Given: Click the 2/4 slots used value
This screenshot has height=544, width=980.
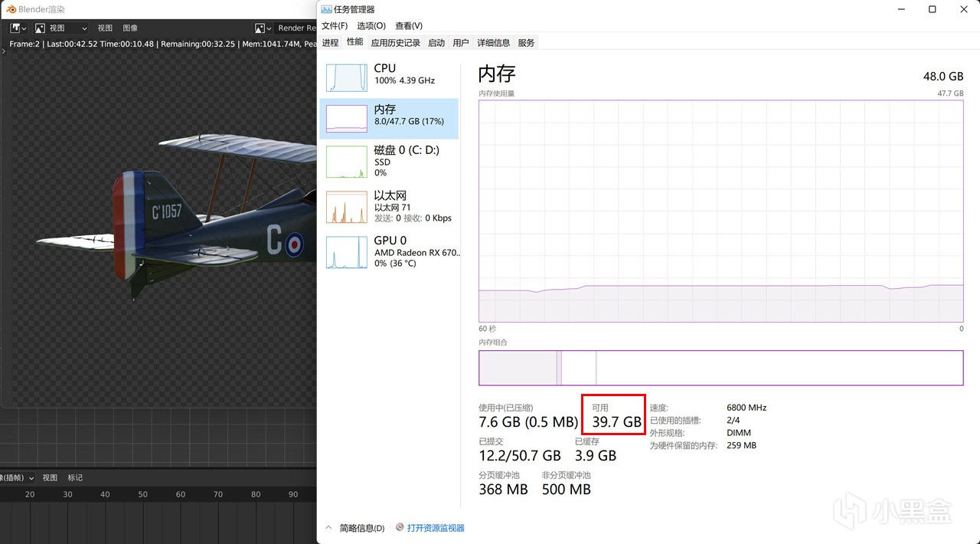Looking at the screenshot, I should (x=734, y=420).
